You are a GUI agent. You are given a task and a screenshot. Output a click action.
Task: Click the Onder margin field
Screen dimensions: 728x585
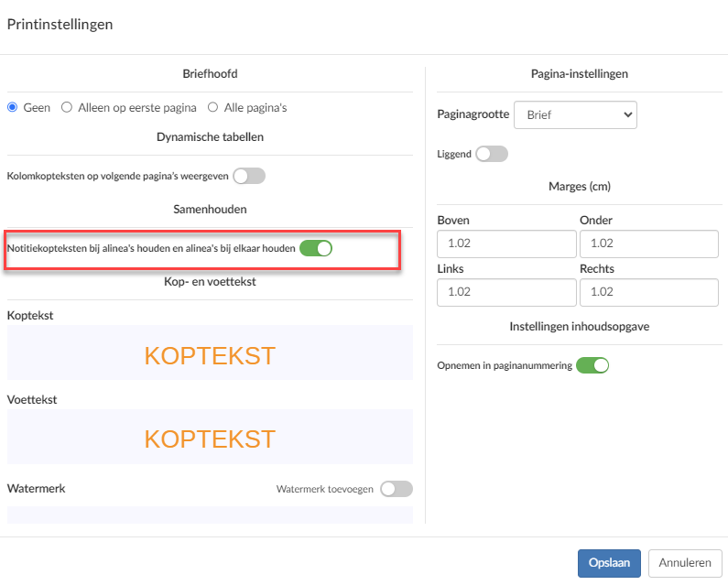pos(649,244)
